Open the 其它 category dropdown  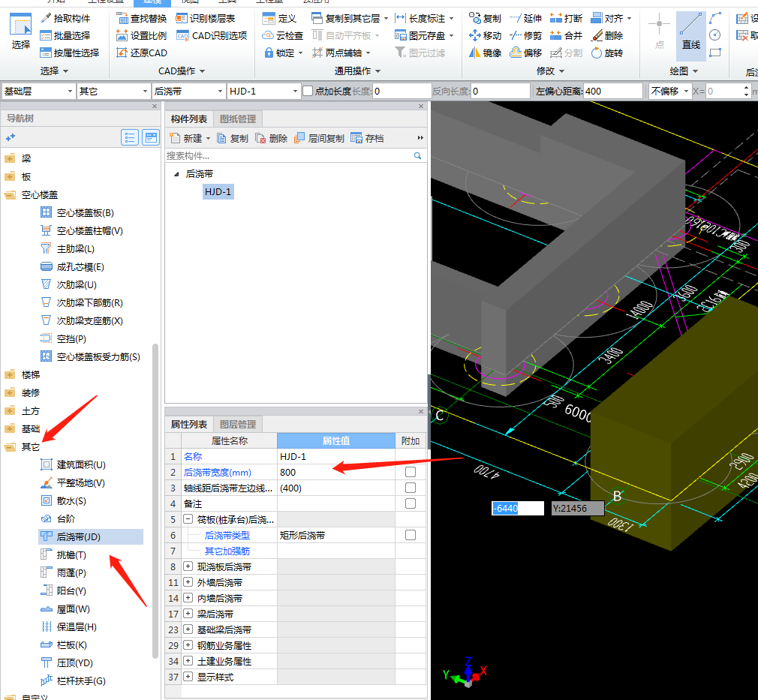click(113, 91)
